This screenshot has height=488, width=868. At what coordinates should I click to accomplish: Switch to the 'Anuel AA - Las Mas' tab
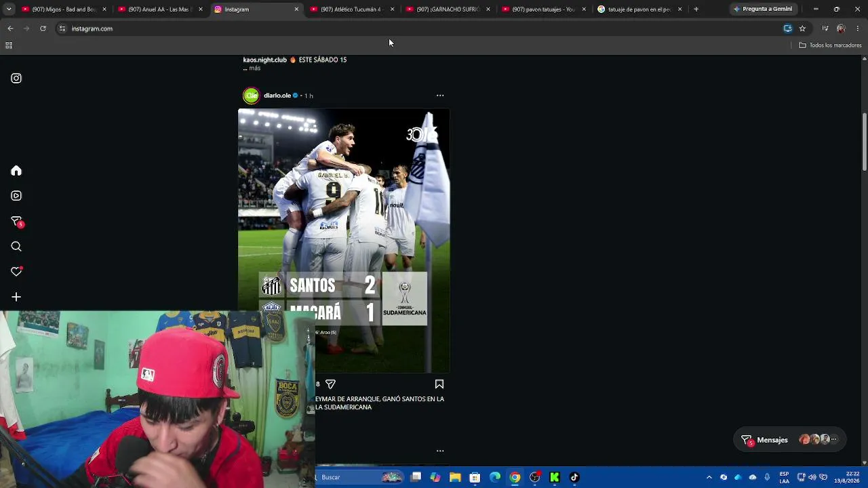[x=159, y=9]
